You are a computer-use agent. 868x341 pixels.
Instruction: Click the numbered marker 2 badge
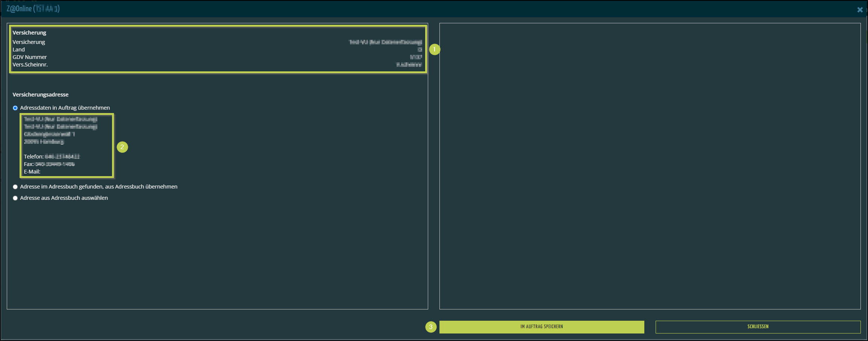point(122,147)
